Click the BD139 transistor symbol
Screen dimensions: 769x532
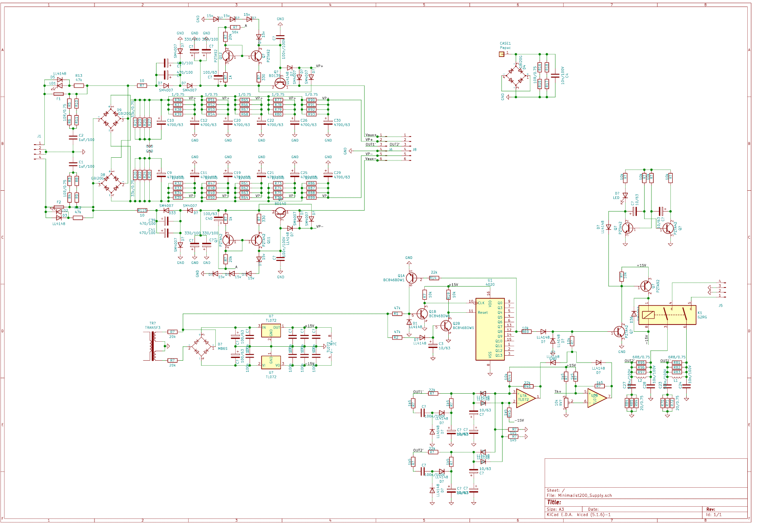tap(280, 83)
